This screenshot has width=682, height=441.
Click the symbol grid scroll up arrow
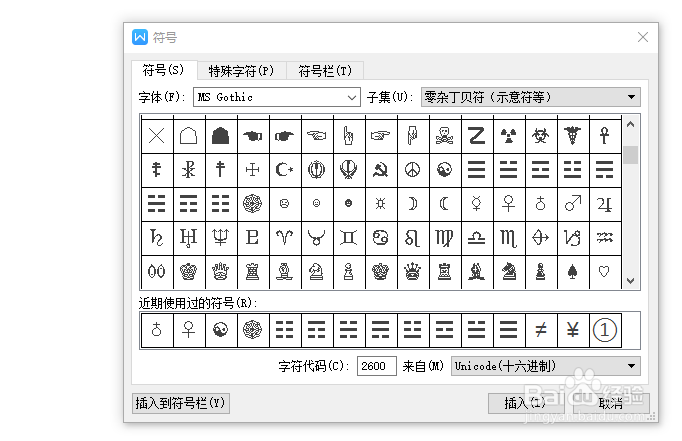pyautogui.click(x=631, y=125)
